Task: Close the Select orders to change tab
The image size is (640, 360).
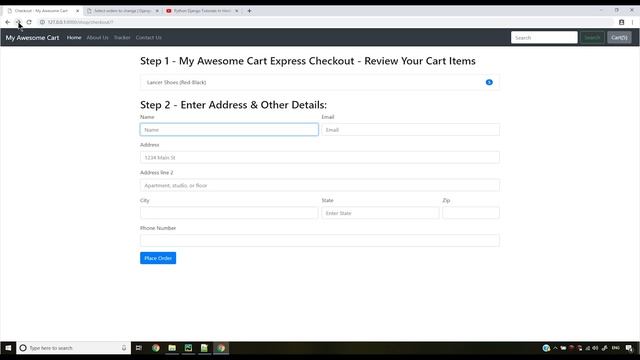Action: click(x=157, y=11)
